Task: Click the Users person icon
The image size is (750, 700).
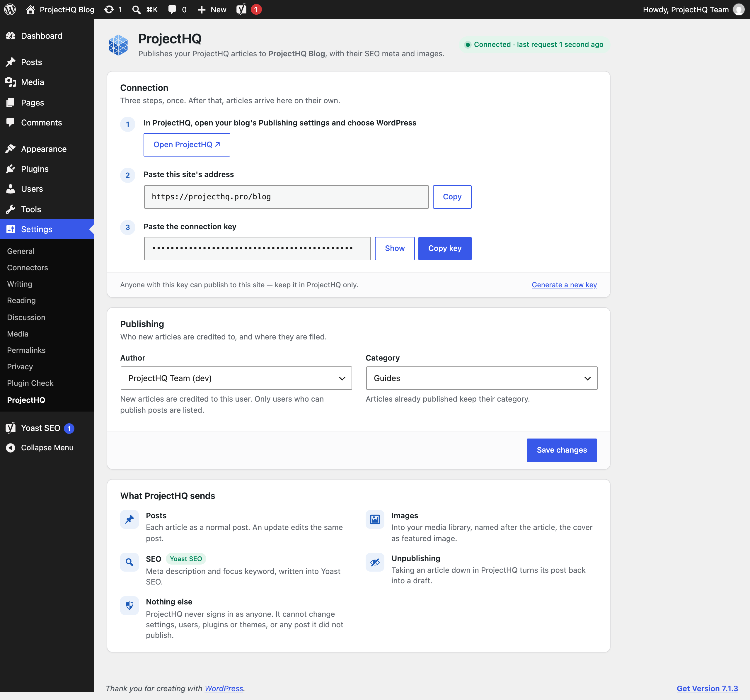Action: [11, 189]
